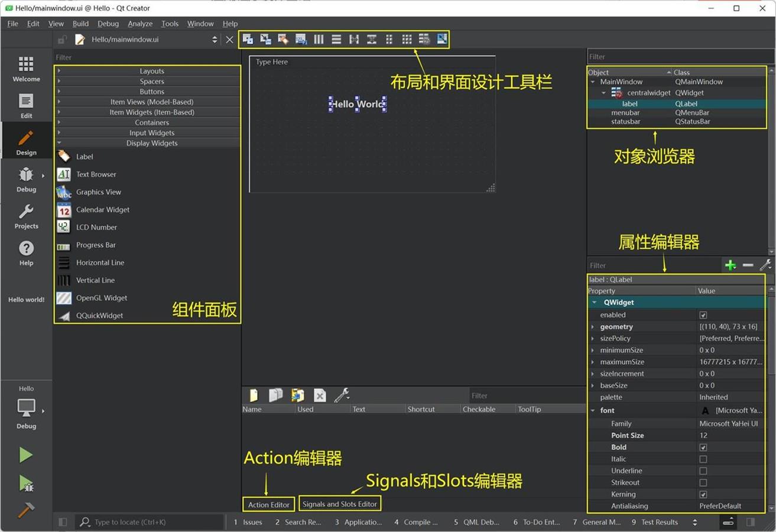Switch to Signals and Slots Editor tab
The image size is (776, 532).
pyautogui.click(x=340, y=504)
